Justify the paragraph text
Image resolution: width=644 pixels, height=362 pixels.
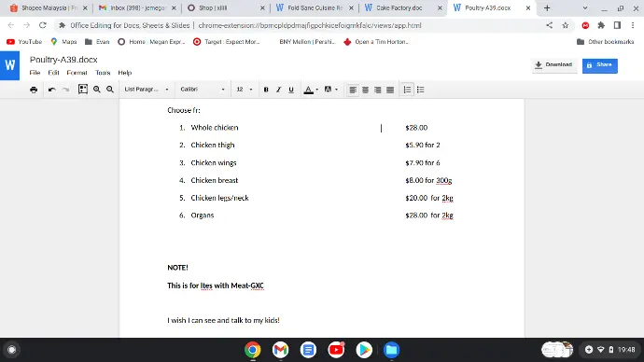pyautogui.click(x=390, y=90)
